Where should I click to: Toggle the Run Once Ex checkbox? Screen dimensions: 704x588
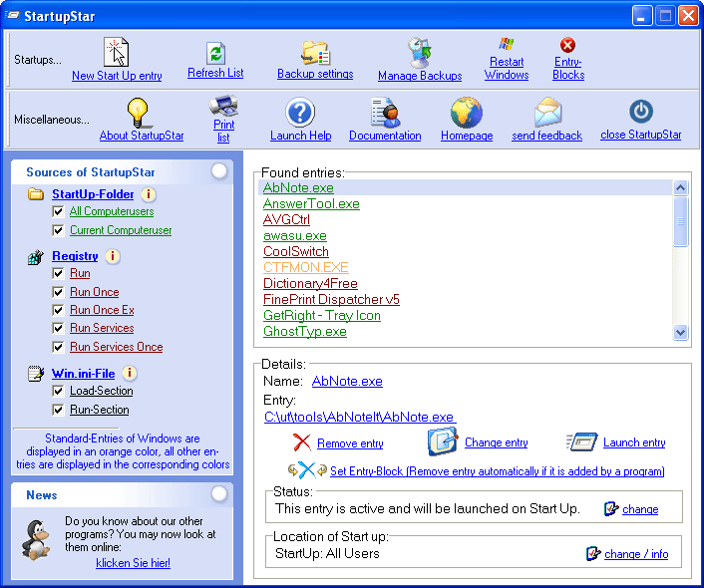click(58, 310)
